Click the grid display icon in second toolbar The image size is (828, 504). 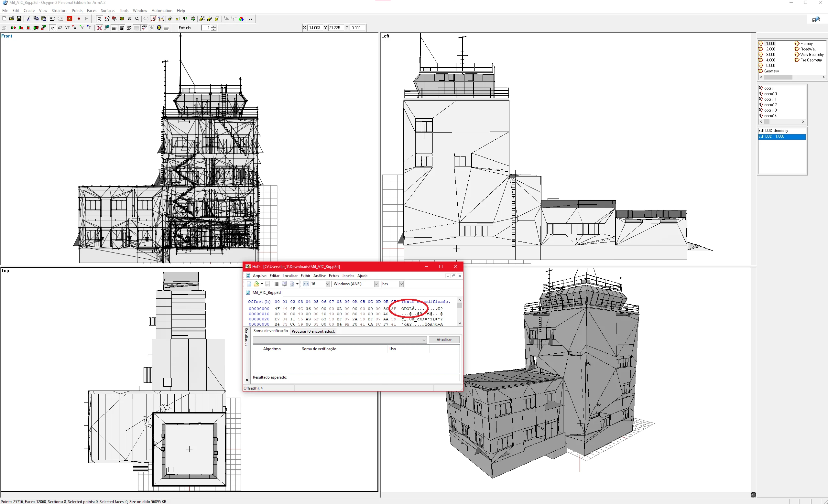(136, 28)
